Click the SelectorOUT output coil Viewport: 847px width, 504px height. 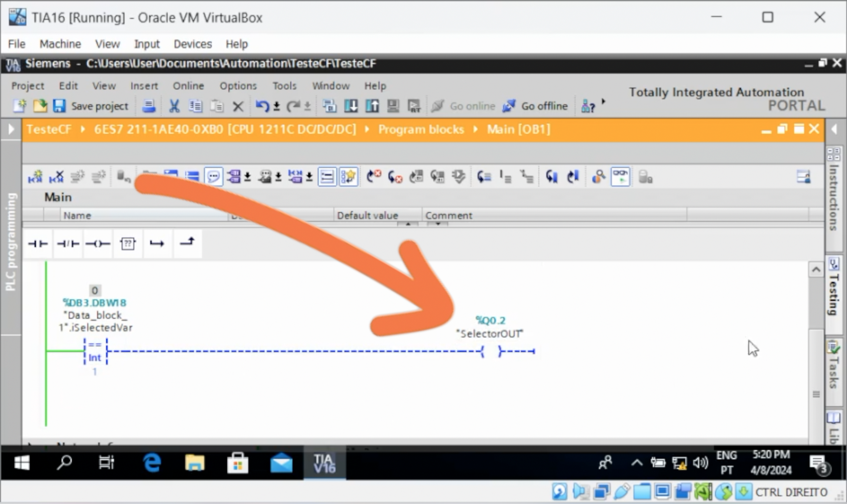click(x=490, y=352)
